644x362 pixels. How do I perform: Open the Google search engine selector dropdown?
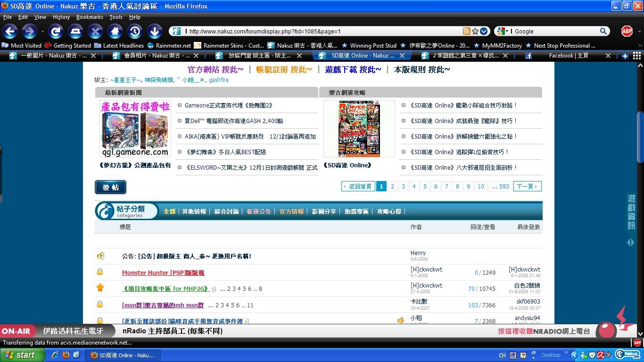point(503,31)
